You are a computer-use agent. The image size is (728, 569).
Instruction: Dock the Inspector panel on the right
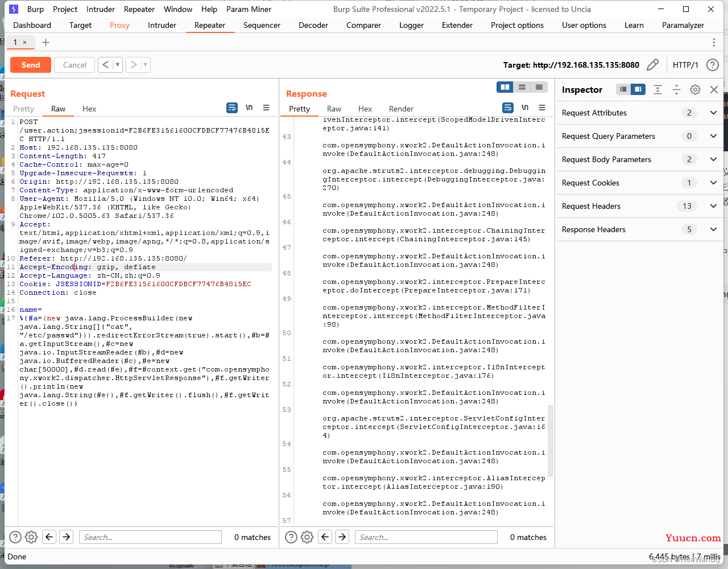pyautogui.click(x=638, y=89)
